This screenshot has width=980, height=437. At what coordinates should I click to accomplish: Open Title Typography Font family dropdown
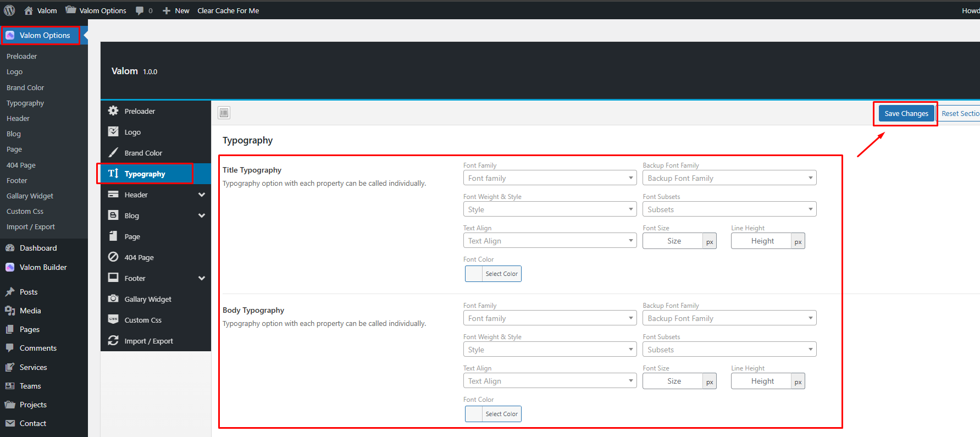pos(550,178)
